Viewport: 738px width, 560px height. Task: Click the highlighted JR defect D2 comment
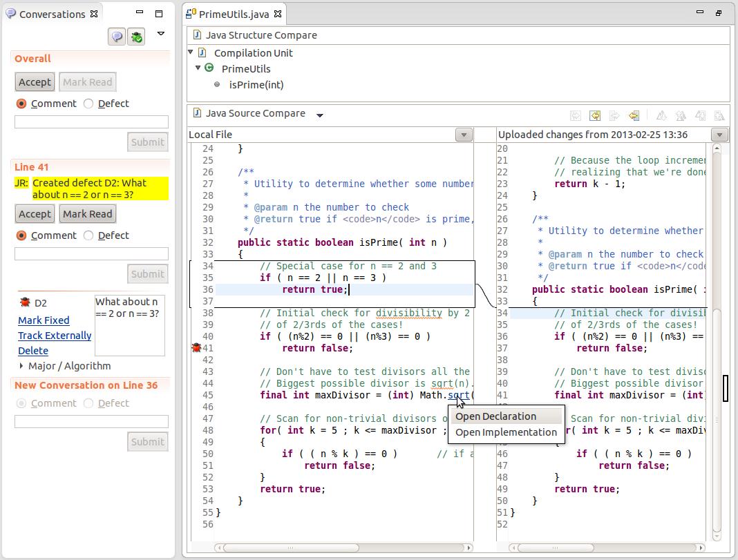pyautogui.click(x=91, y=189)
